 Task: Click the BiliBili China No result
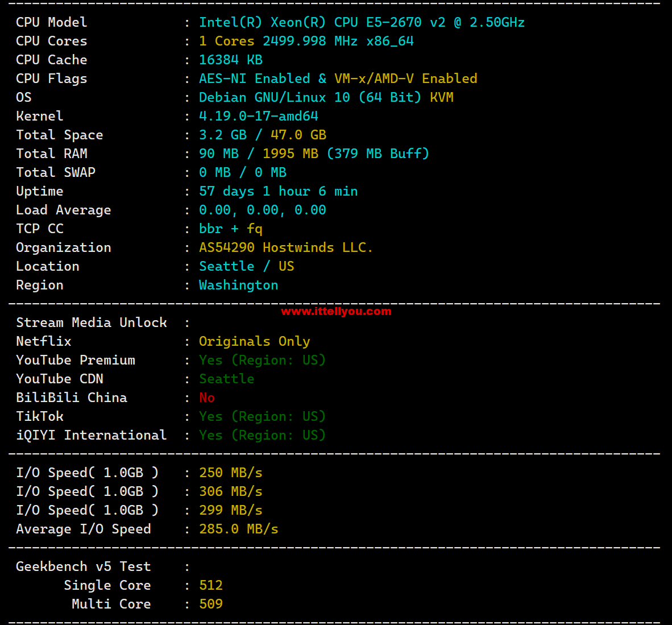pos(206,398)
